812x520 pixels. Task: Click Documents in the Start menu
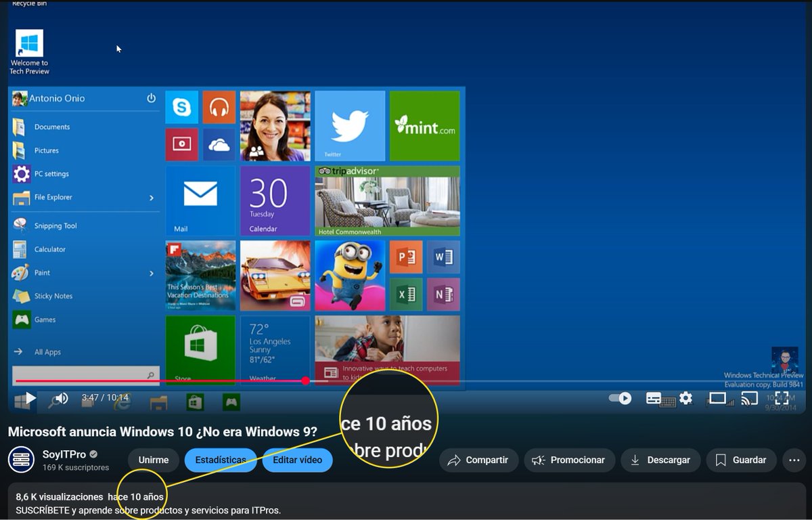pyautogui.click(x=52, y=127)
